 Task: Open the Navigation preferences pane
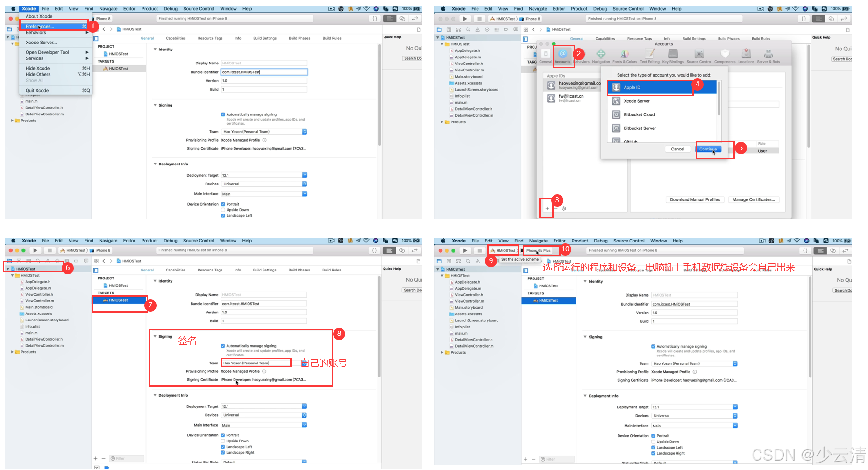tap(601, 57)
